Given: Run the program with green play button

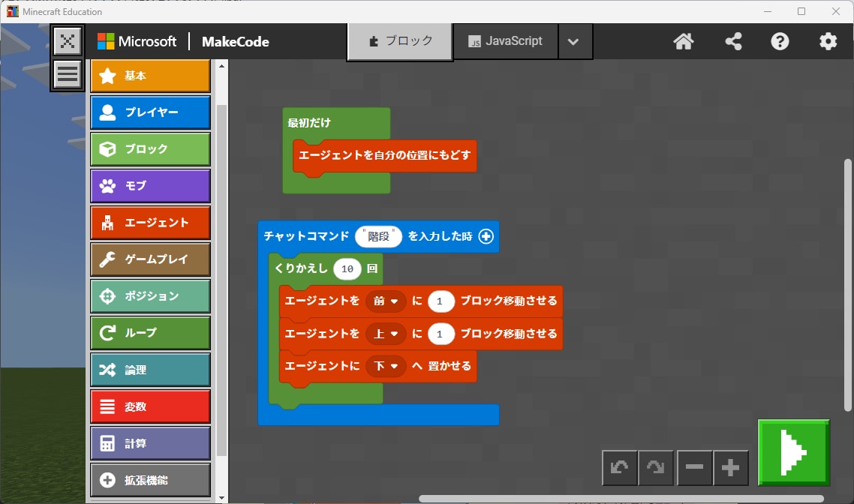Looking at the screenshot, I should [793, 452].
